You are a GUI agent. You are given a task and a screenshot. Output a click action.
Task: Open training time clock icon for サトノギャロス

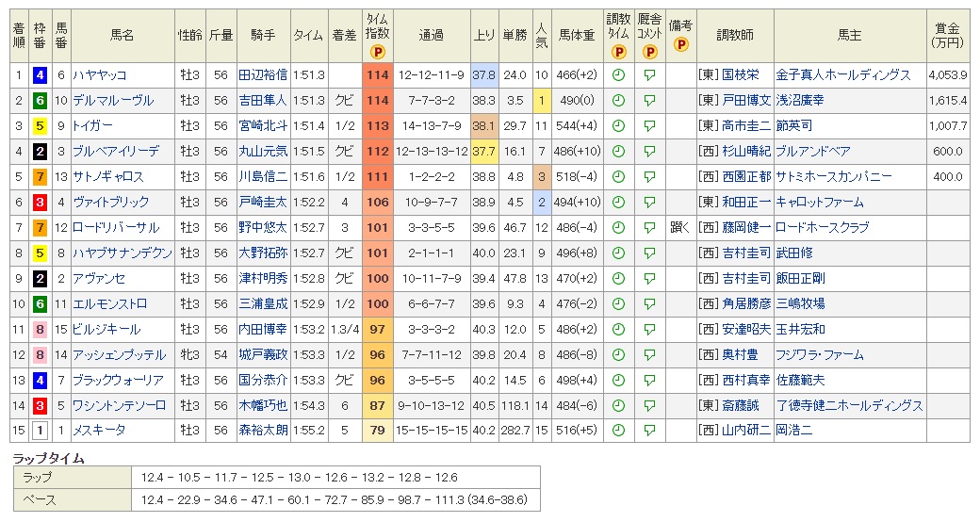(618, 177)
